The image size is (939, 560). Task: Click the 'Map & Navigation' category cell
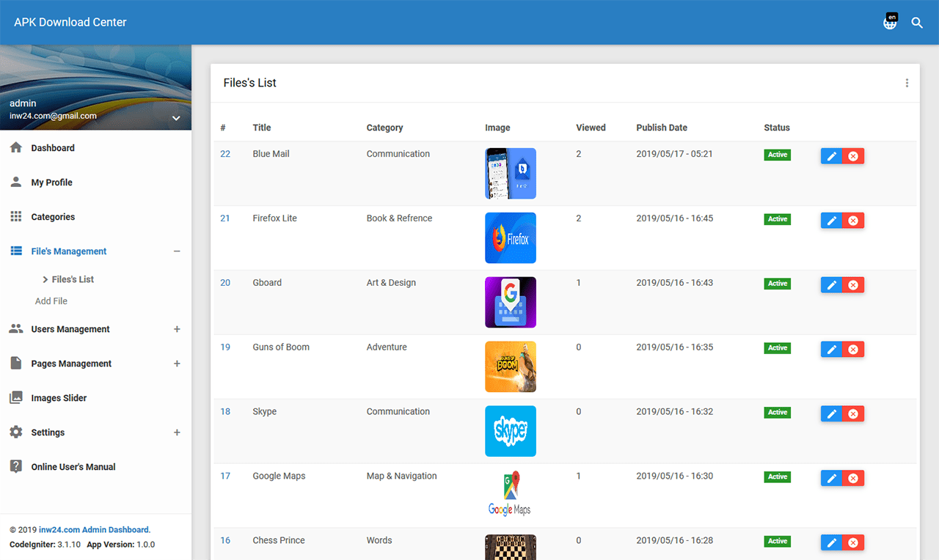point(402,476)
